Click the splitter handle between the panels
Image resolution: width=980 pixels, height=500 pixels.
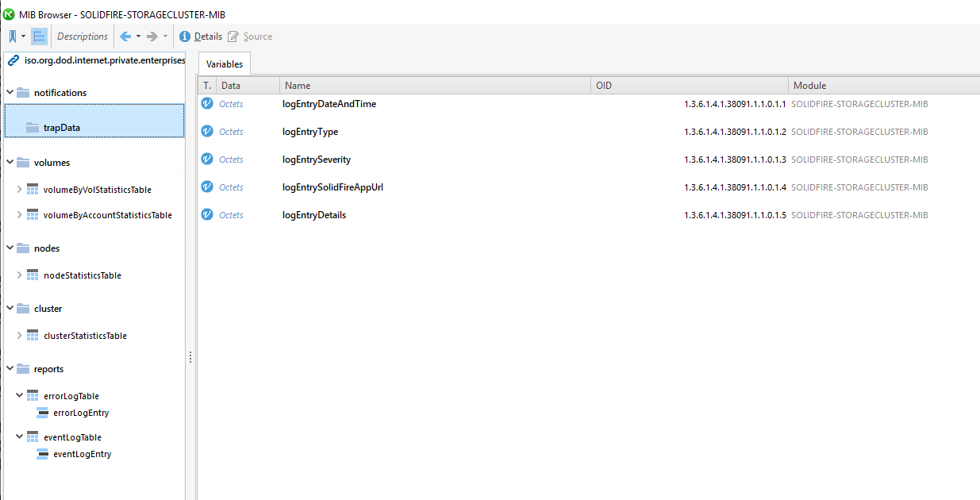point(190,358)
